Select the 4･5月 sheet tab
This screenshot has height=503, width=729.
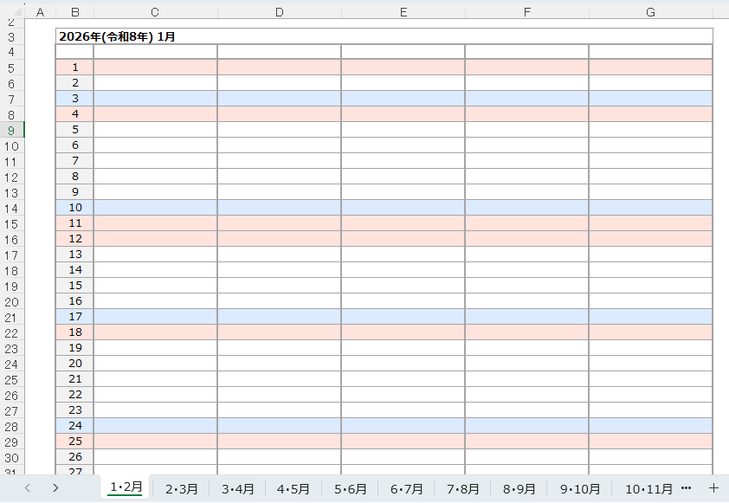pyautogui.click(x=293, y=489)
